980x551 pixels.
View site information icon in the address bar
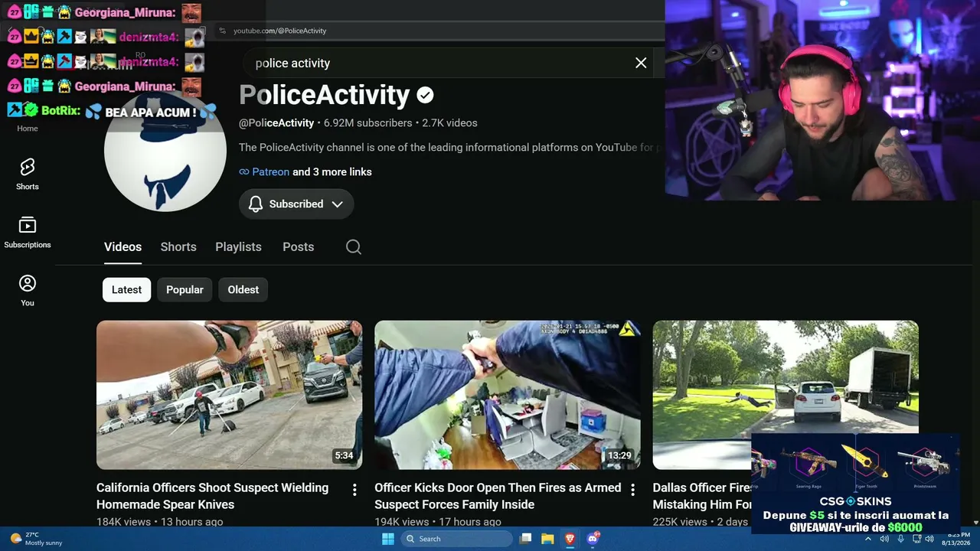tap(222, 31)
